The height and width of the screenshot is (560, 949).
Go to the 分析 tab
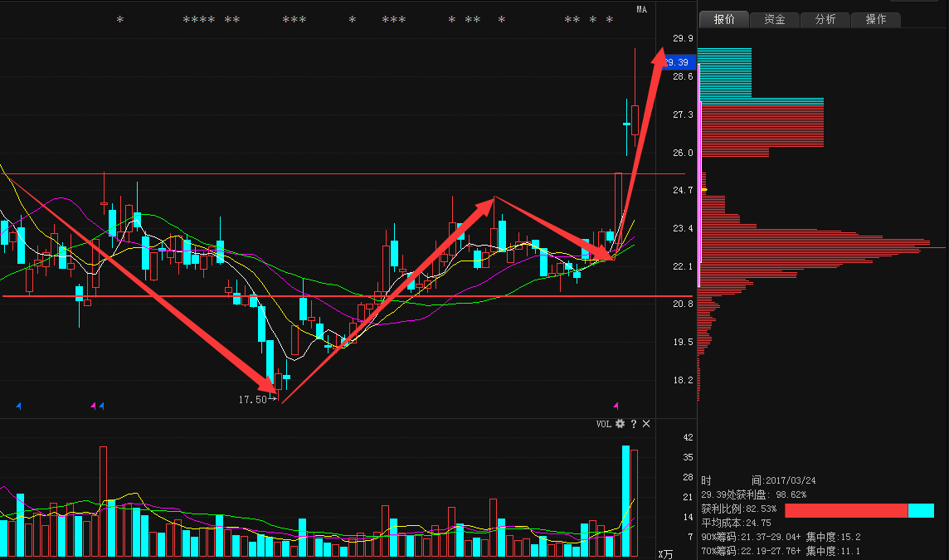(x=825, y=19)
